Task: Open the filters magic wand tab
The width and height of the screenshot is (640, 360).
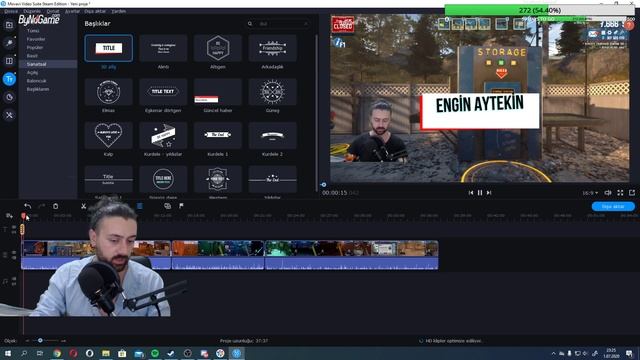Action: pos(9,43)
